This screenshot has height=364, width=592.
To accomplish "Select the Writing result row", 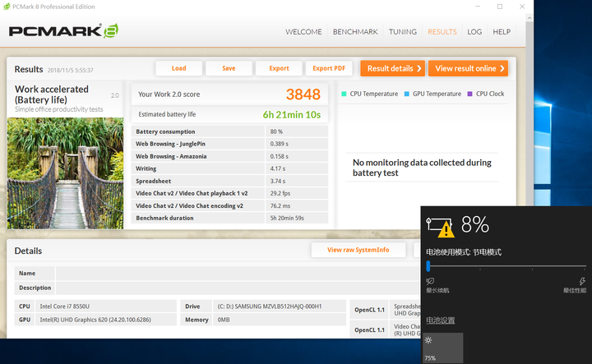I will [x=229, y=168].
